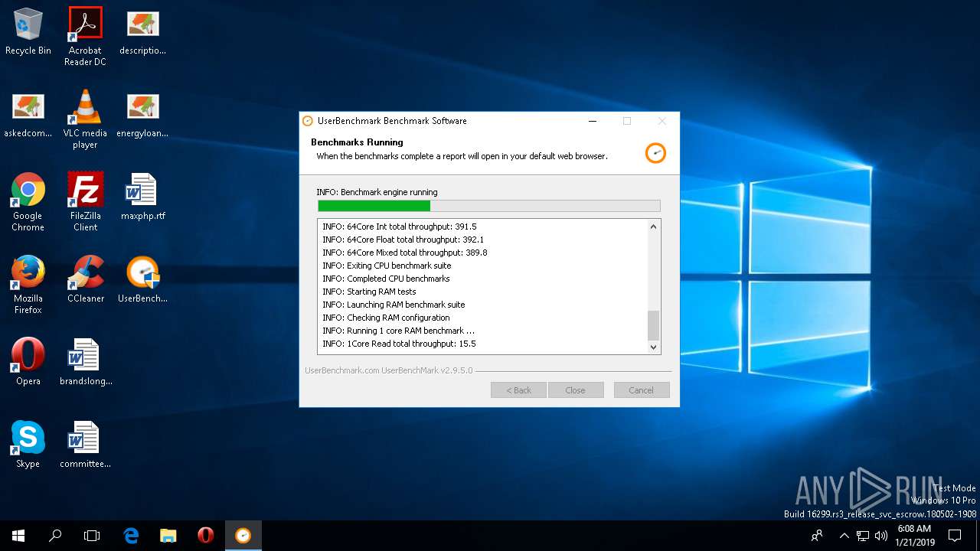Select log line 'Launching RAM benchmark suite'
This screenshot has height=551, width=980.
394,305
